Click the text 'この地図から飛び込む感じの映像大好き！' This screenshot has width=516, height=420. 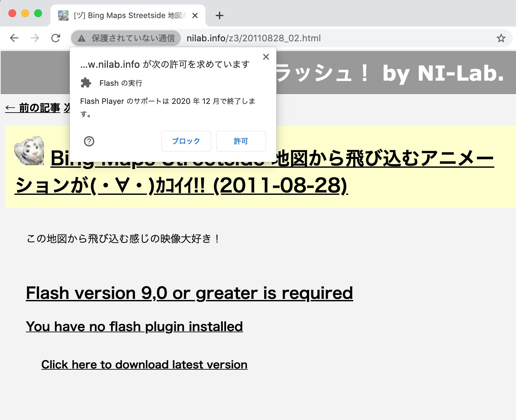tap(123, 239)
